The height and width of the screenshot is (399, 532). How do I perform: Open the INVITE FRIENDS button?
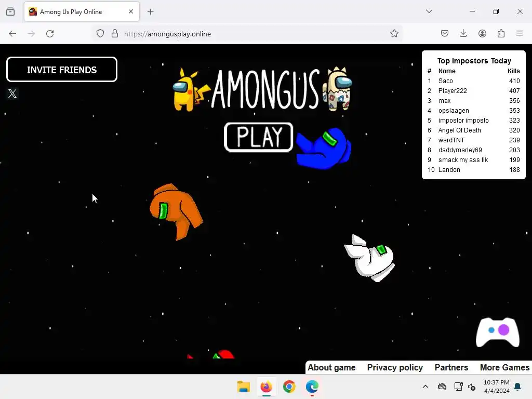pyautogui.click(x=62, y=70)
